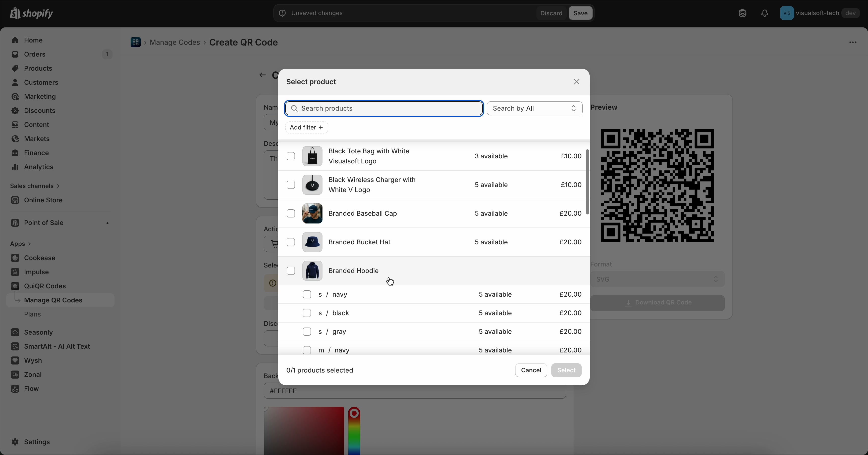Check the Black Tote Bag product
This screenshot has width=868, height=455.
[290, 156]
